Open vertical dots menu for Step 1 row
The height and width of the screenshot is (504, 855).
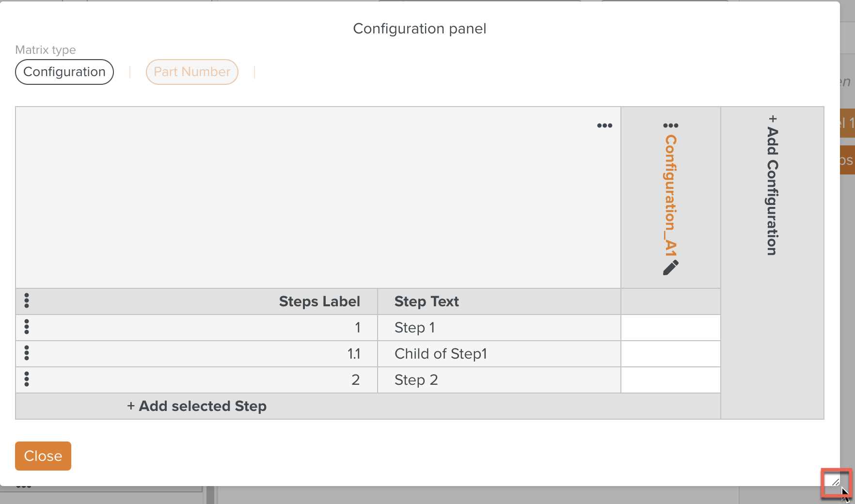(x=27, y=327)
